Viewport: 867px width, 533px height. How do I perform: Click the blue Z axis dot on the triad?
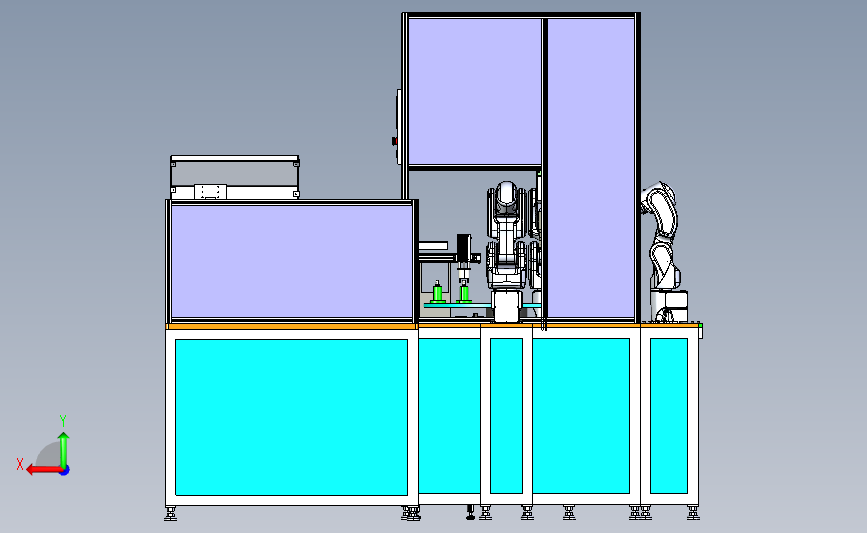[x=65, y=471]
